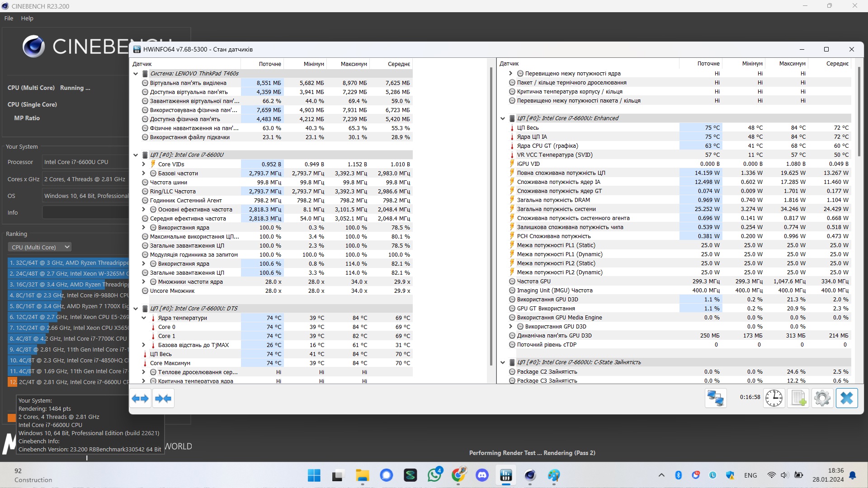
Task: Collapse the i7-6600U: Enhanced group
Action: [x=503, y=118]
